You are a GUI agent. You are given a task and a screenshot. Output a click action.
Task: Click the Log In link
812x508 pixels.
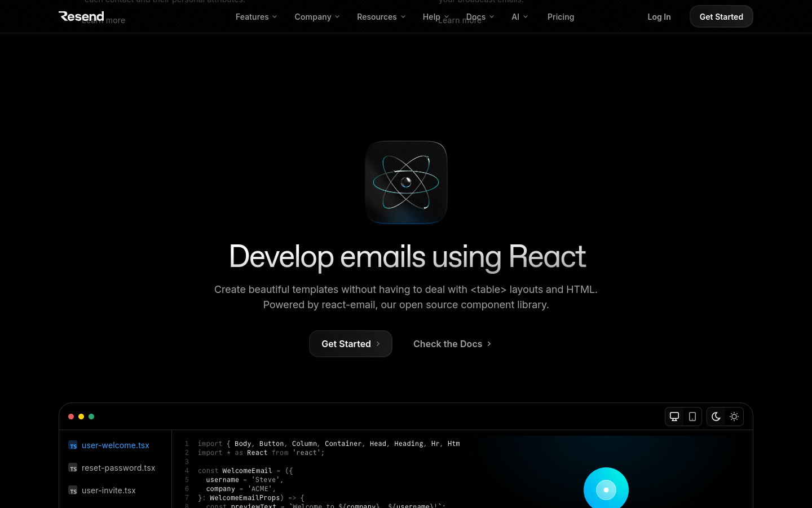click(659, 17)
